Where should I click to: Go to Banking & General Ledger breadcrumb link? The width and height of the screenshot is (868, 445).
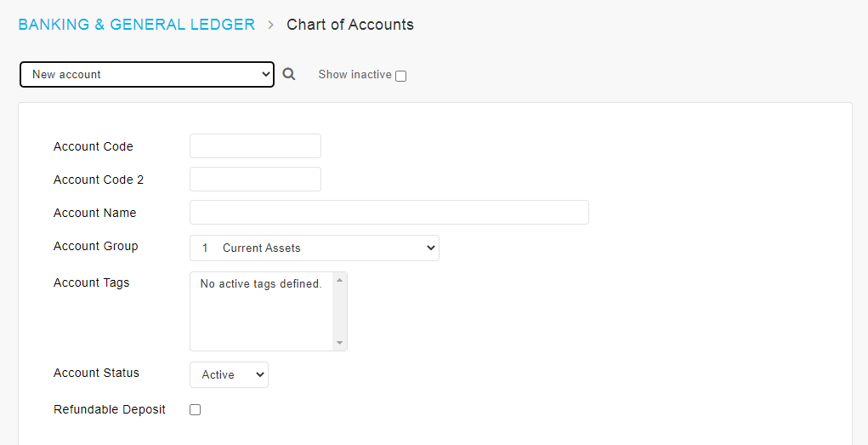137,25
